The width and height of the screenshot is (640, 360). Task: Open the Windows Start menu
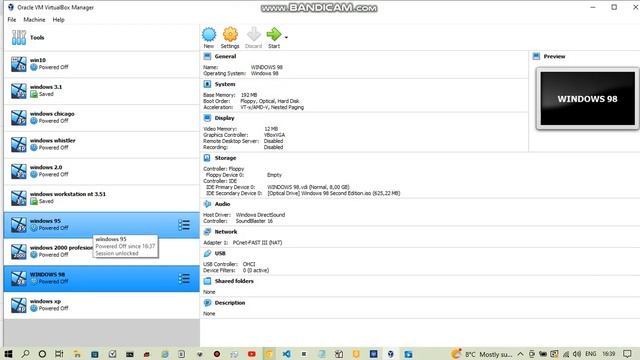[8, 354]
